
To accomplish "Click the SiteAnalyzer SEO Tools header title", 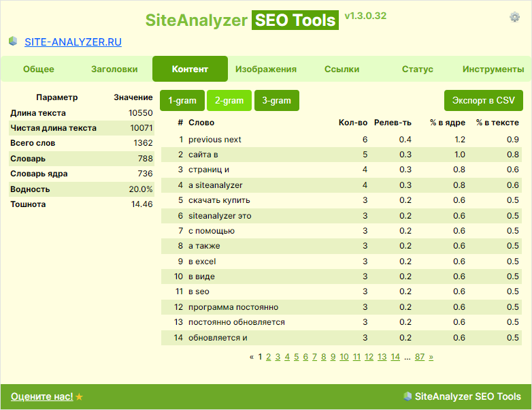I will click(242, 20).
